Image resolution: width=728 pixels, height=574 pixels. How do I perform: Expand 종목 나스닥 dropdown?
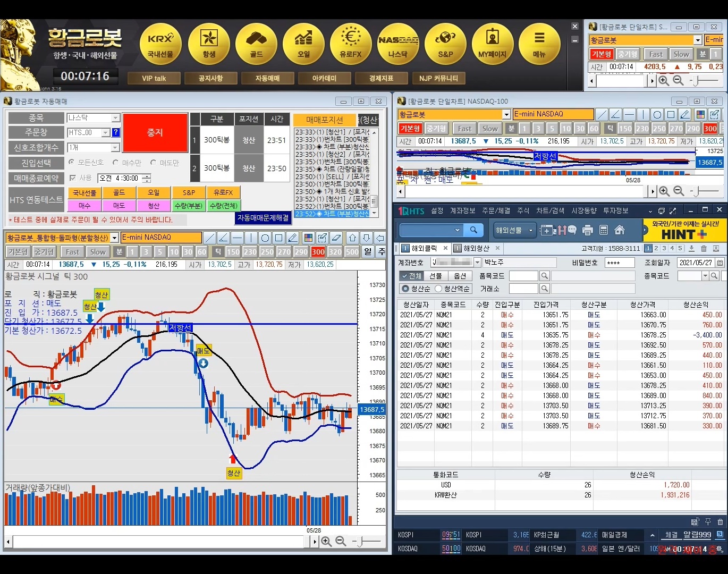click(115, 118)
